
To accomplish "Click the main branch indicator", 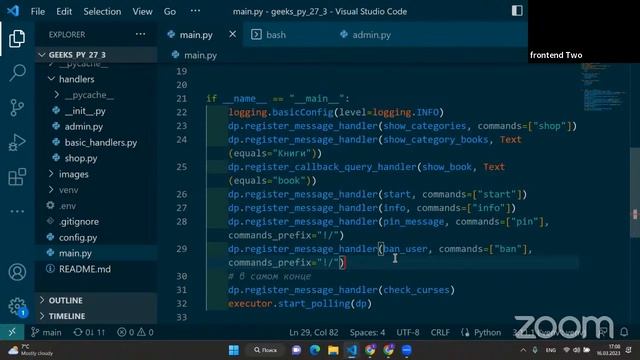I will coord(46,332).
